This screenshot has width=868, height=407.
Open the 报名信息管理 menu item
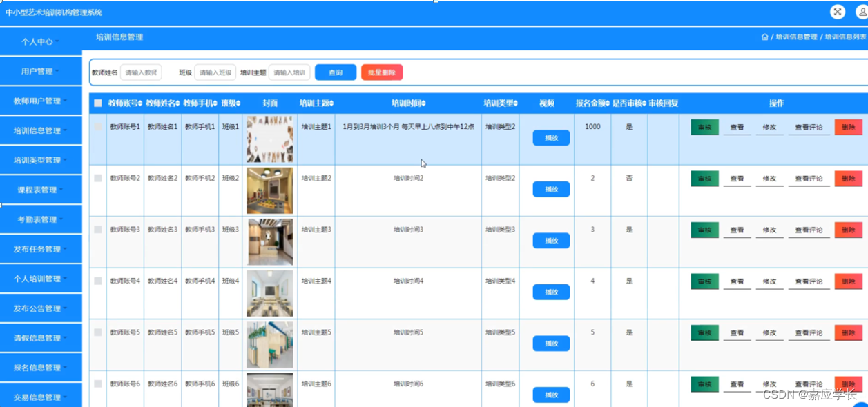pos(41,368)
